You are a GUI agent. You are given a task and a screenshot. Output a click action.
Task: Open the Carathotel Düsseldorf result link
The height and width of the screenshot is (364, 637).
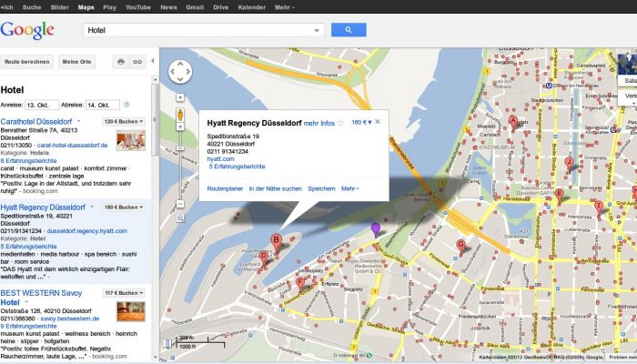tap(36, 121)
